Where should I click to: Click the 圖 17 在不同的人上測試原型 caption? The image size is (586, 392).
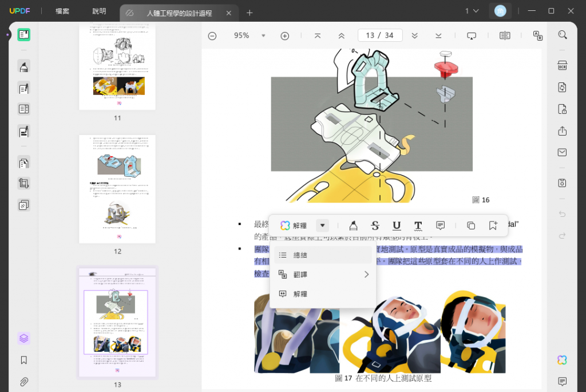[383, 378]
